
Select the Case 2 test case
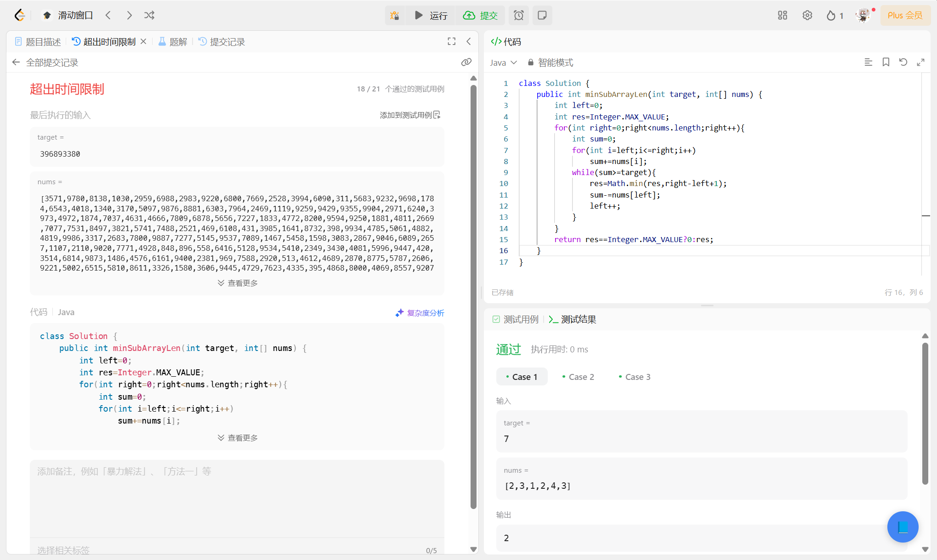pos(578,377)
